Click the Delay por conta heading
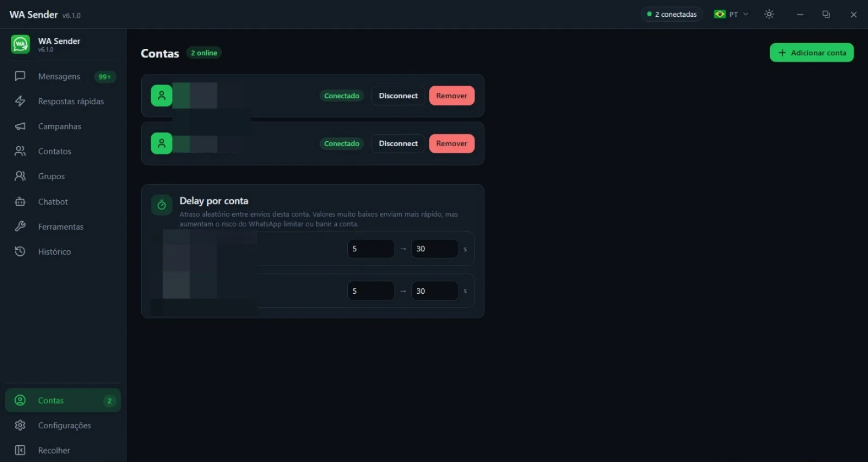This screenshot has height=462, width=868. (214, 201)
